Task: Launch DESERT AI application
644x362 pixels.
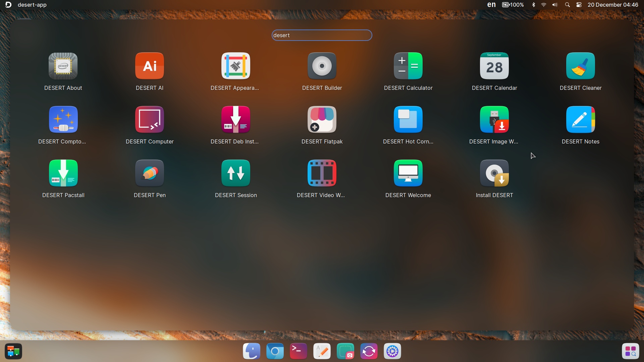Action: [150, 66]
